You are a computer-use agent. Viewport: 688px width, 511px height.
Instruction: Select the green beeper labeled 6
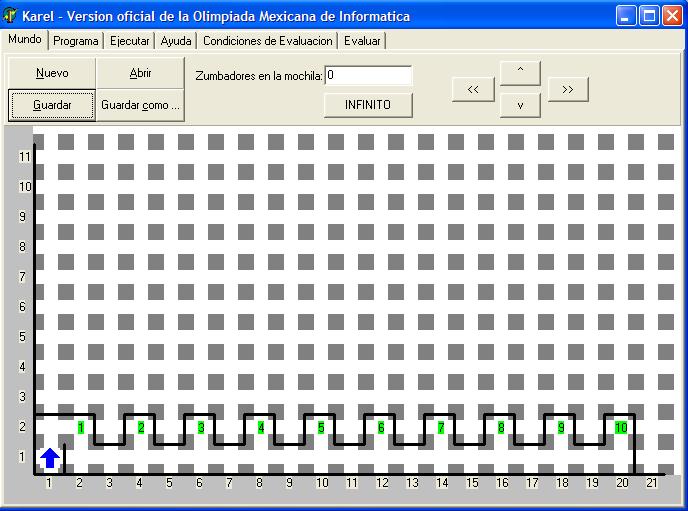point(381,427)
